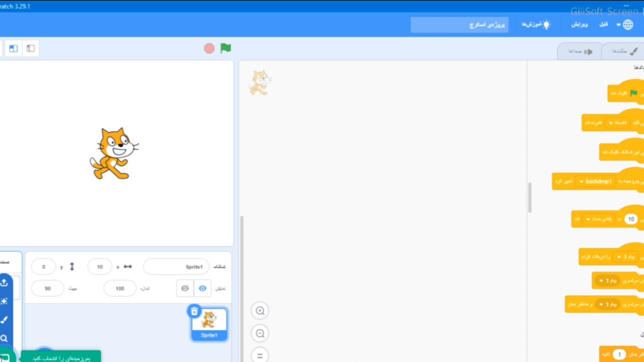Open backdrop1 dropdown in backdrop switch block
Image resolution: width=644 pixels, height=362 pixels.
point(596,181)
